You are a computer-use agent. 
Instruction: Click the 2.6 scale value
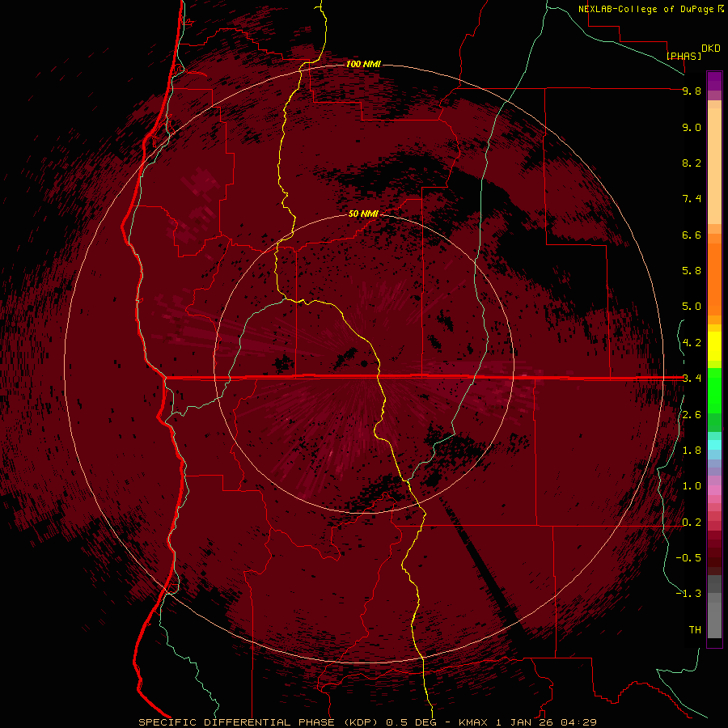click(692, 415)
